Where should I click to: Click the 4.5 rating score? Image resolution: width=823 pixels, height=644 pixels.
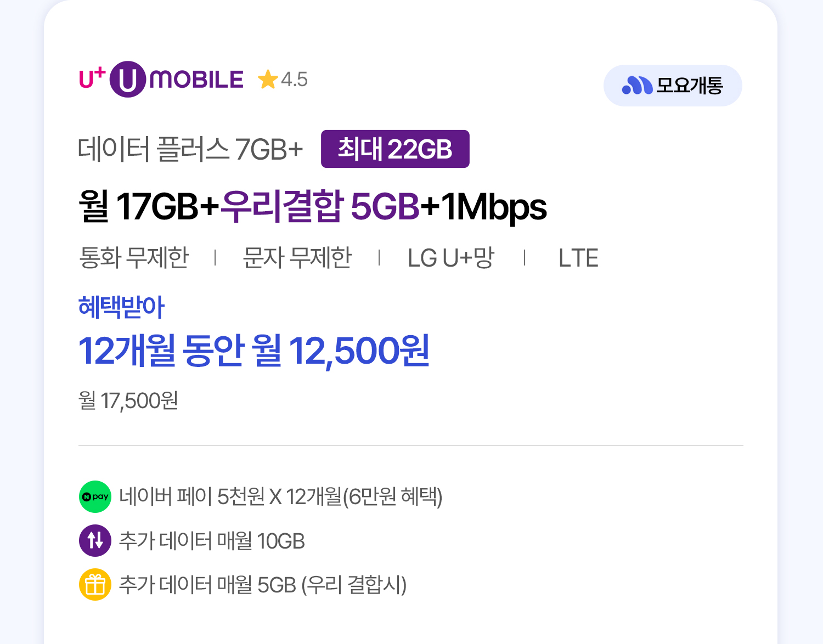(x=294, y=80)
